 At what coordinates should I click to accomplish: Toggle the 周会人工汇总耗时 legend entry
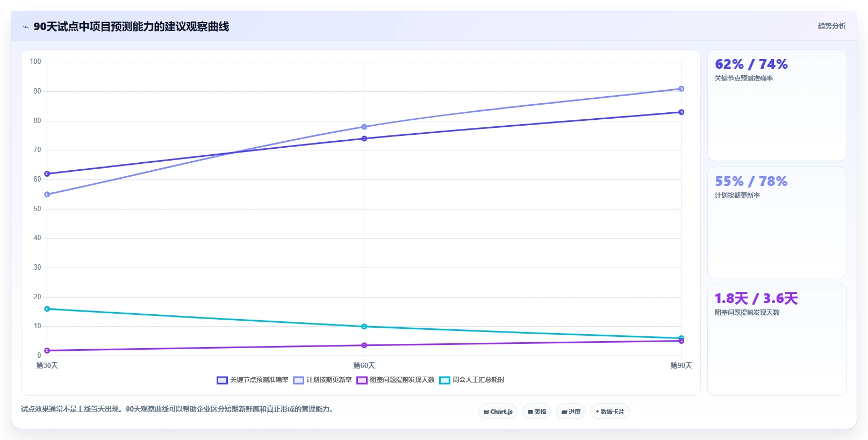[472, 380]
